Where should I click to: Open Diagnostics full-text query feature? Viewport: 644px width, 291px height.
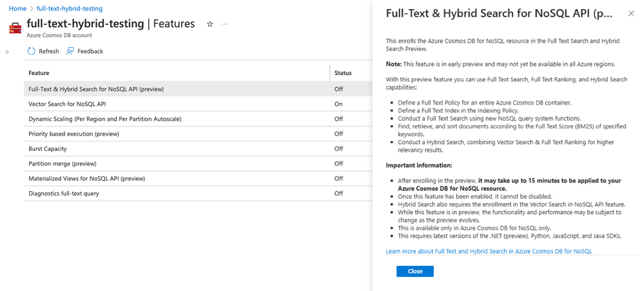coord(64,193)
